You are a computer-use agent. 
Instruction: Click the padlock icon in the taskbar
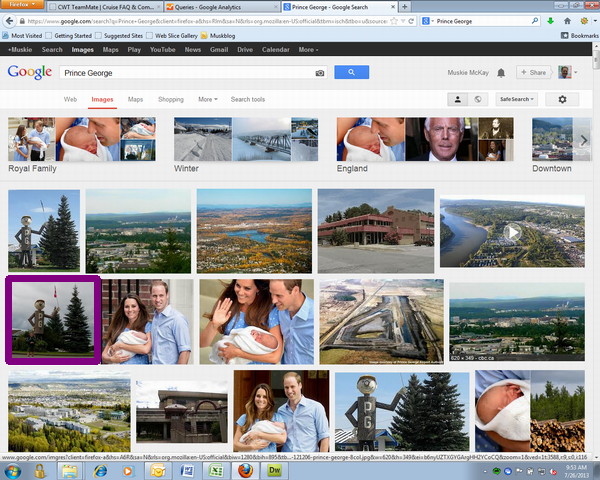pyautogui.click(x=40, y=471)
